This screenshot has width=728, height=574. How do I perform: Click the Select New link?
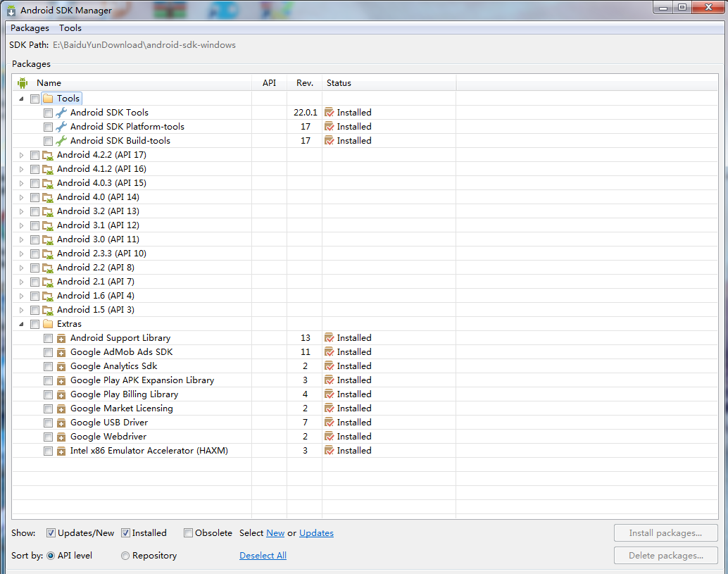point(275,533)
